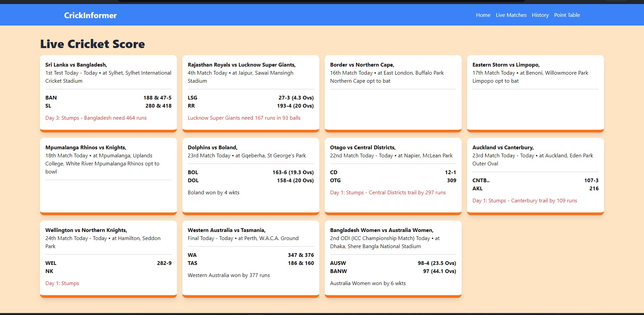Open the Home page link
This screenshot has width=644, height=315.
point(483,15)
